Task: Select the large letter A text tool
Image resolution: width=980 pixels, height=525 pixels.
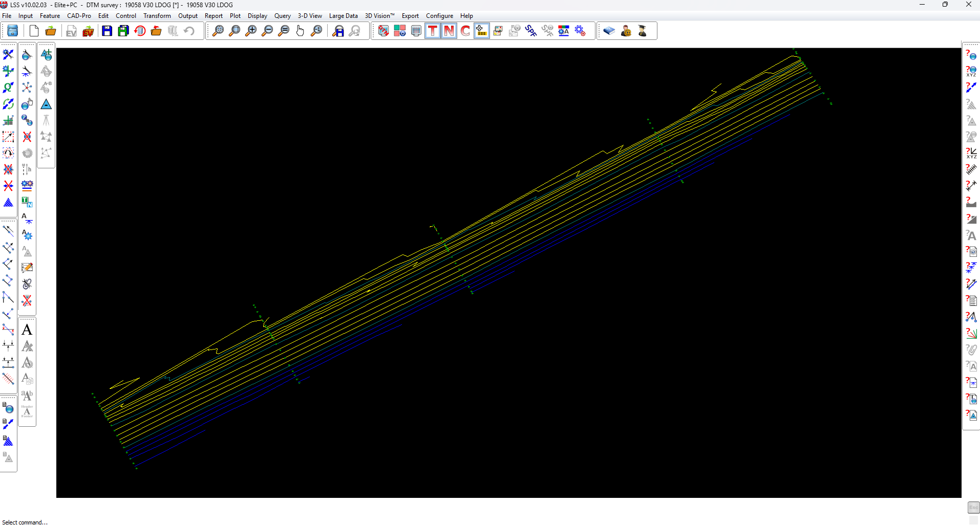Action: (27, 330)
